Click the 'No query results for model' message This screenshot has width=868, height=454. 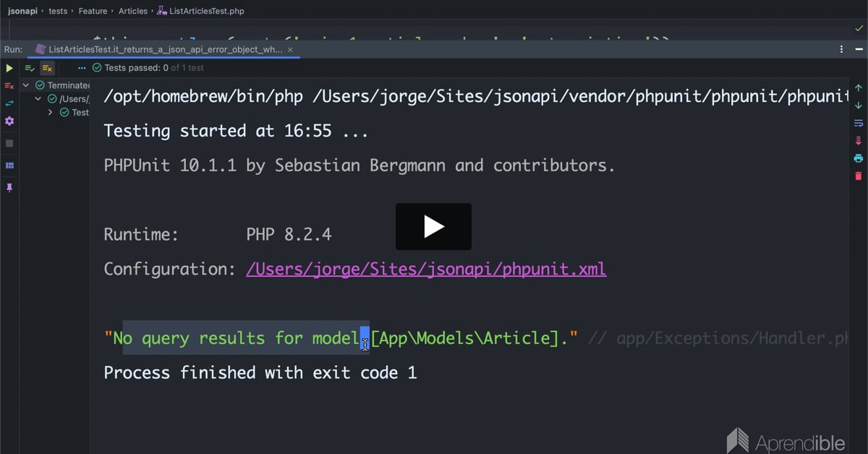pos(341,338)
